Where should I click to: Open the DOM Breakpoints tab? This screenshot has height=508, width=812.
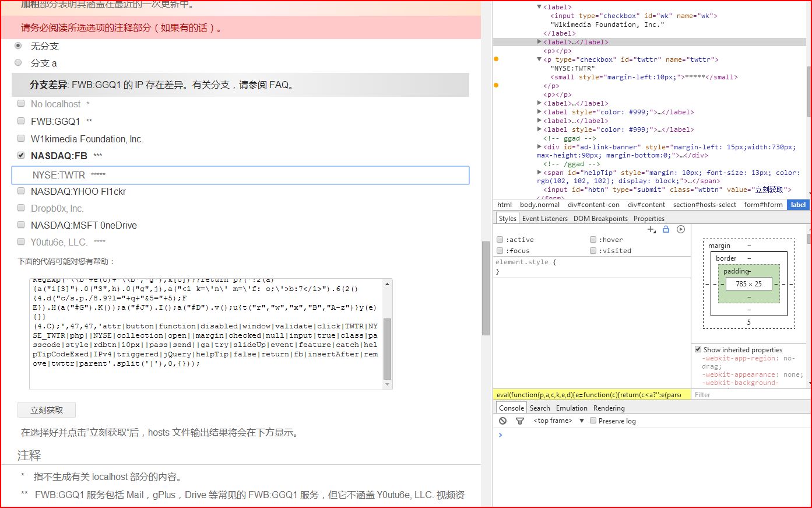[600, 218]
